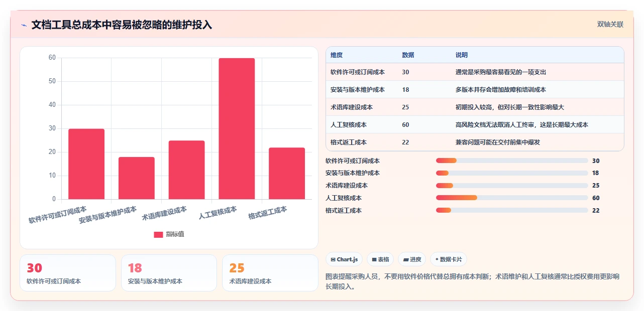The width and height of the screenshot is (644, 311).
Task: Click the 数据 column header
Action: point(408,55)
